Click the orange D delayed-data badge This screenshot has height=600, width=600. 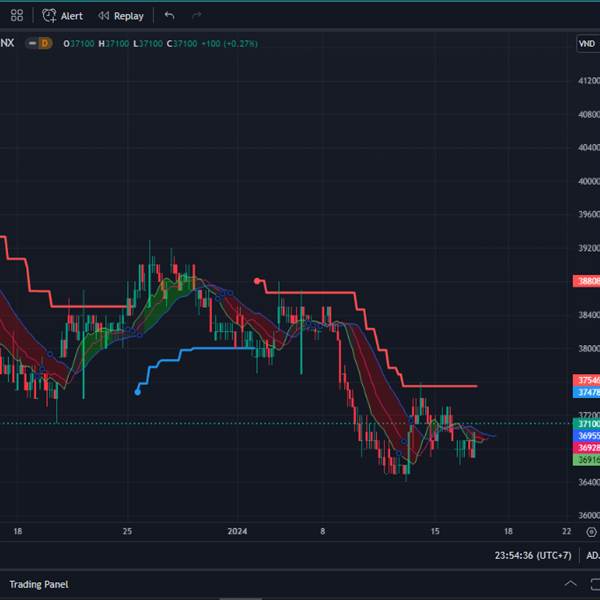tap(45, 43)
